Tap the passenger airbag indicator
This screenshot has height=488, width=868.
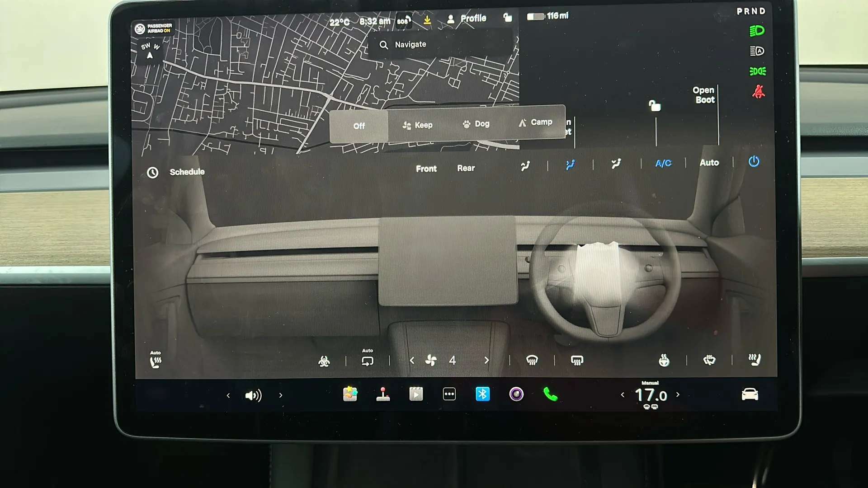153,28
